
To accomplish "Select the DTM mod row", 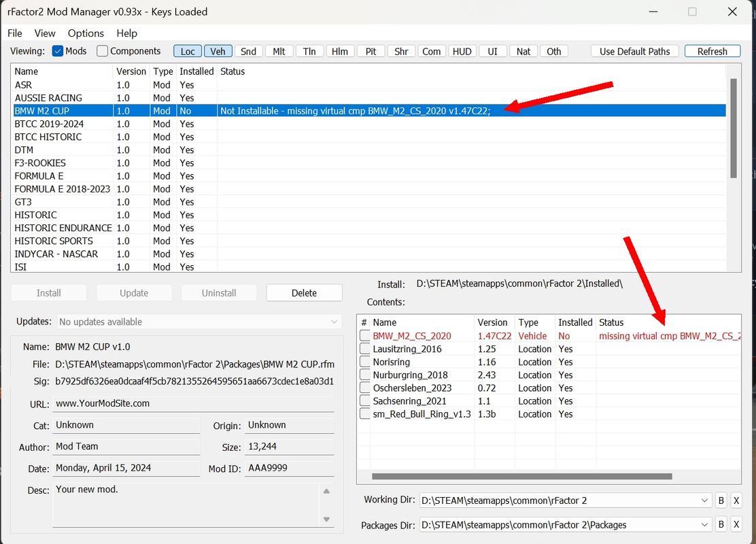I will pyautogui.click(x=369, y=150).
